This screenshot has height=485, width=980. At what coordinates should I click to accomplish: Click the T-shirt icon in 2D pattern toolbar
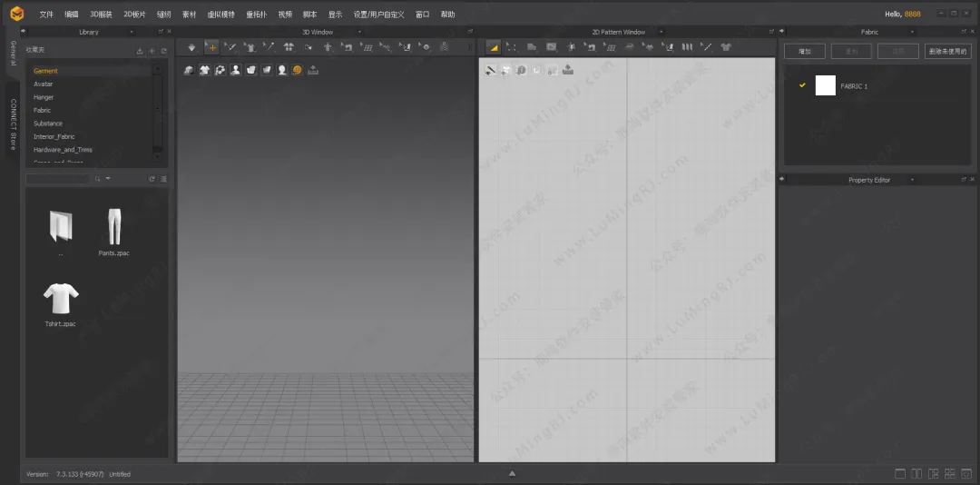click(726, 46)
